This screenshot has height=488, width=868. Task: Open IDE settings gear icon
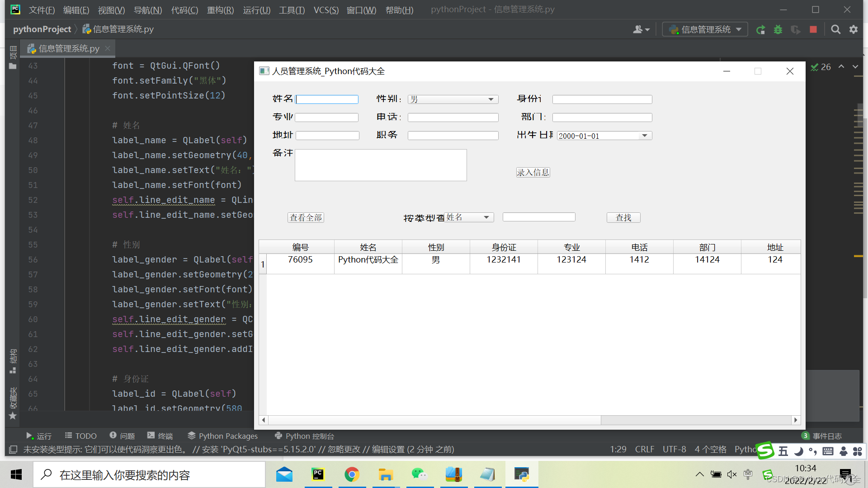pyautogui.click(x=853, y=29)
